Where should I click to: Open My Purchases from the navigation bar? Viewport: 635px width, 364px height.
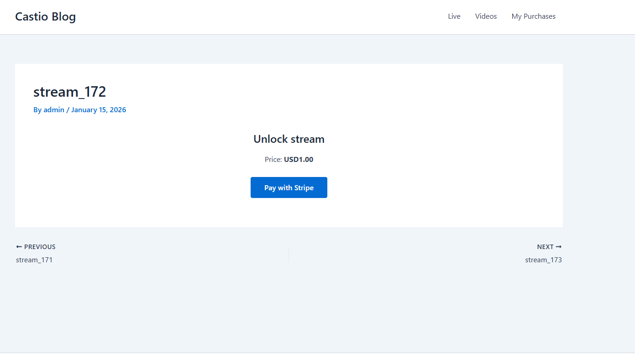pos(534,16)
